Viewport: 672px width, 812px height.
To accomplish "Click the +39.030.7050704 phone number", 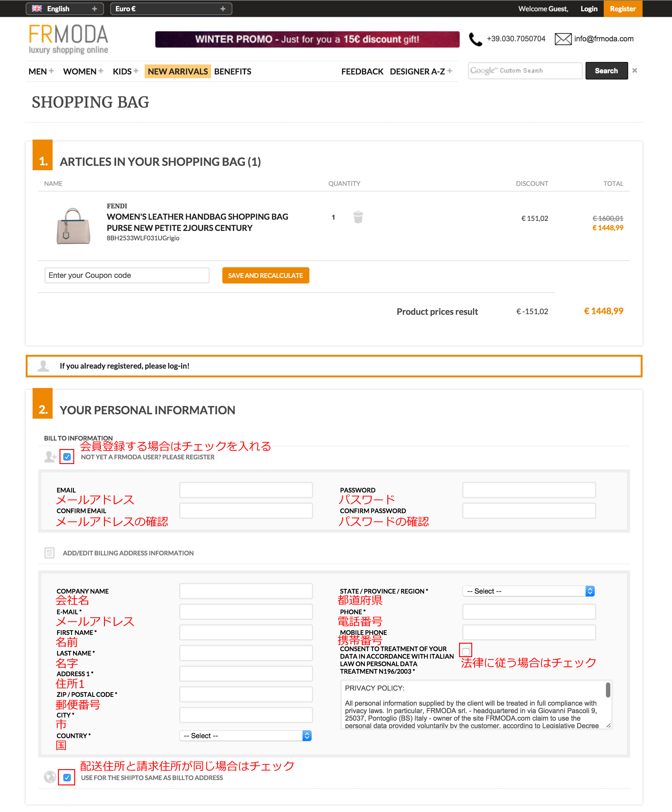I will [516, 39].
